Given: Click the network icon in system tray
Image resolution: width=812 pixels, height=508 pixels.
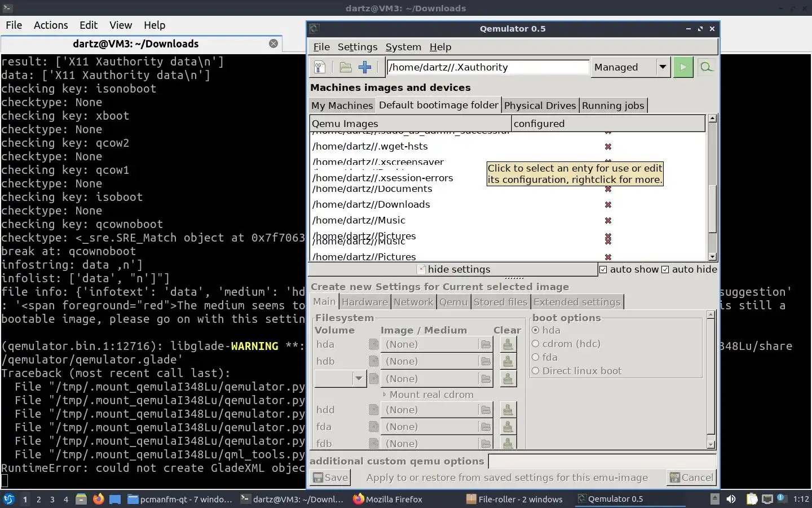Looking at the screenshot, I should pyautogui.click(x=767, y=499).
